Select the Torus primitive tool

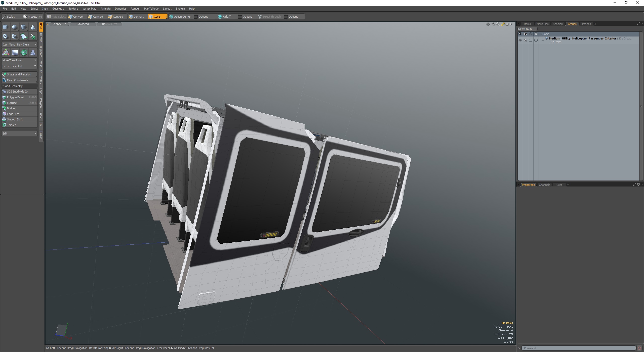coord(5,36)
